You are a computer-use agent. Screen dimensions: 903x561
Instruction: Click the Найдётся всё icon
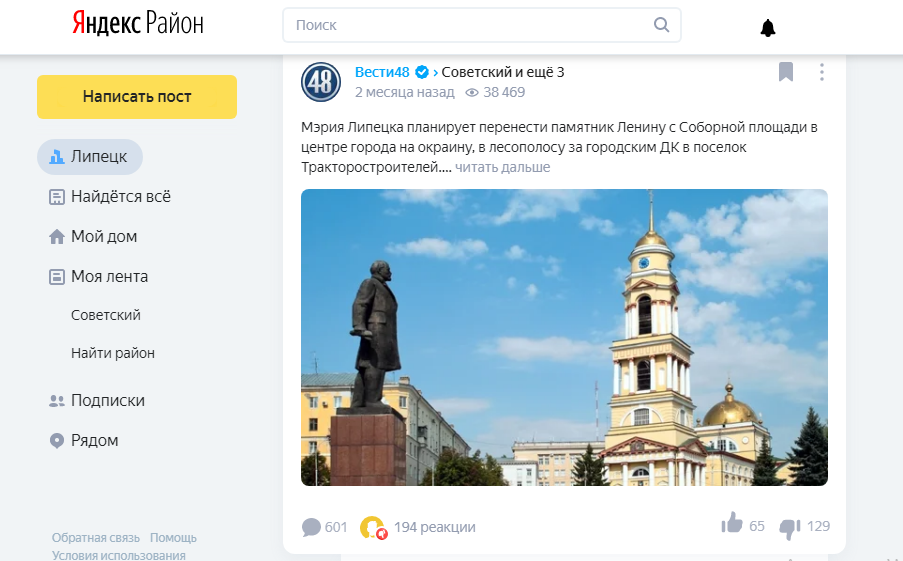pos(56,197)
